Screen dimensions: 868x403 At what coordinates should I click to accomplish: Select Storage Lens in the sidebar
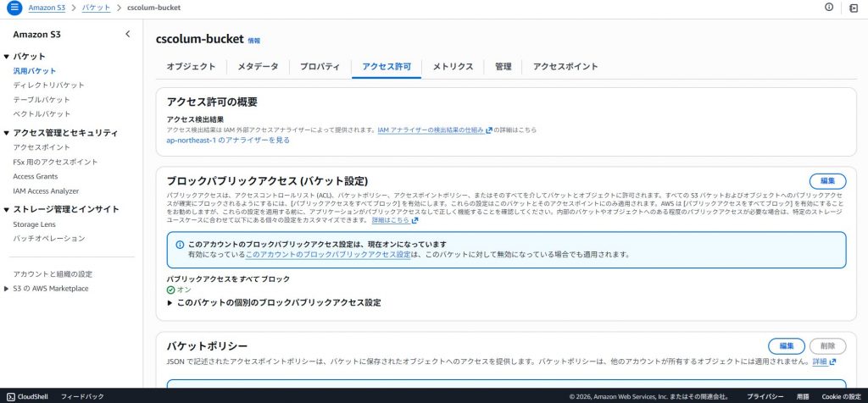point(36,225)
